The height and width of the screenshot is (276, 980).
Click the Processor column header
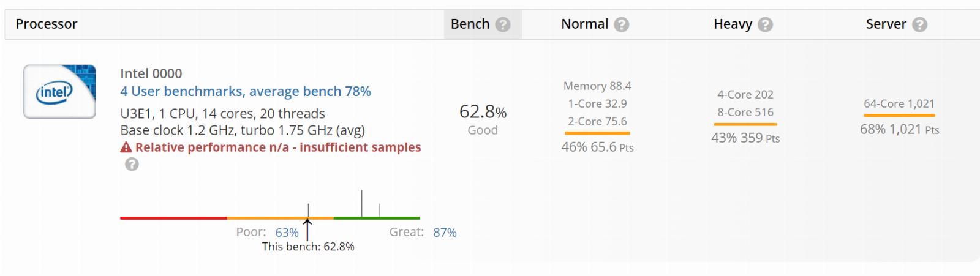[47, 24]
